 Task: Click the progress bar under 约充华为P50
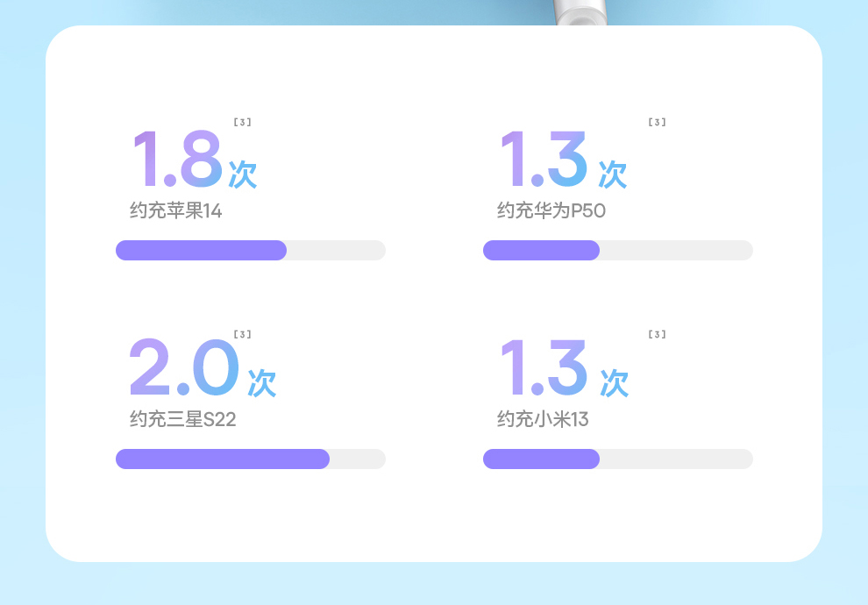pyautogui.click(x=618, y=250)
